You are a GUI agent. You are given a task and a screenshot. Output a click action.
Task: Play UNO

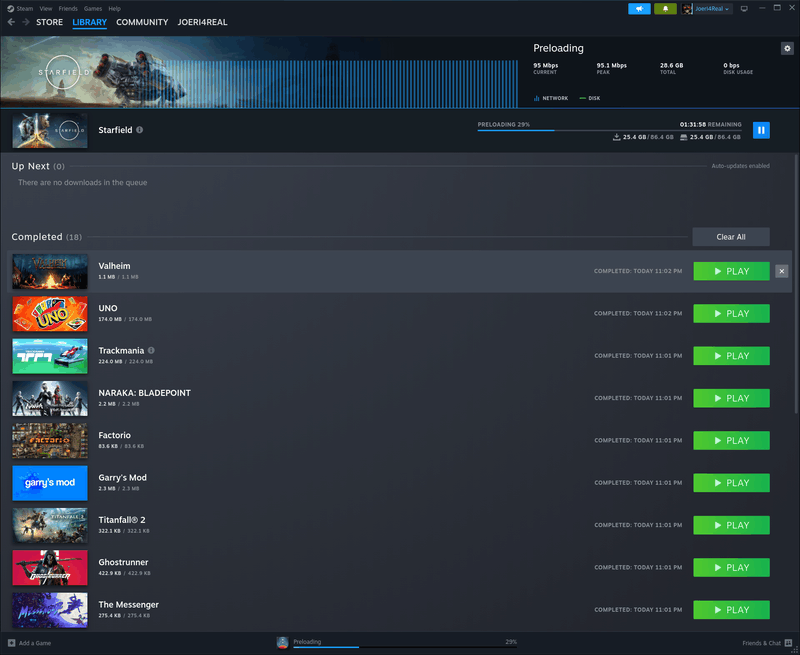(731, 314)
